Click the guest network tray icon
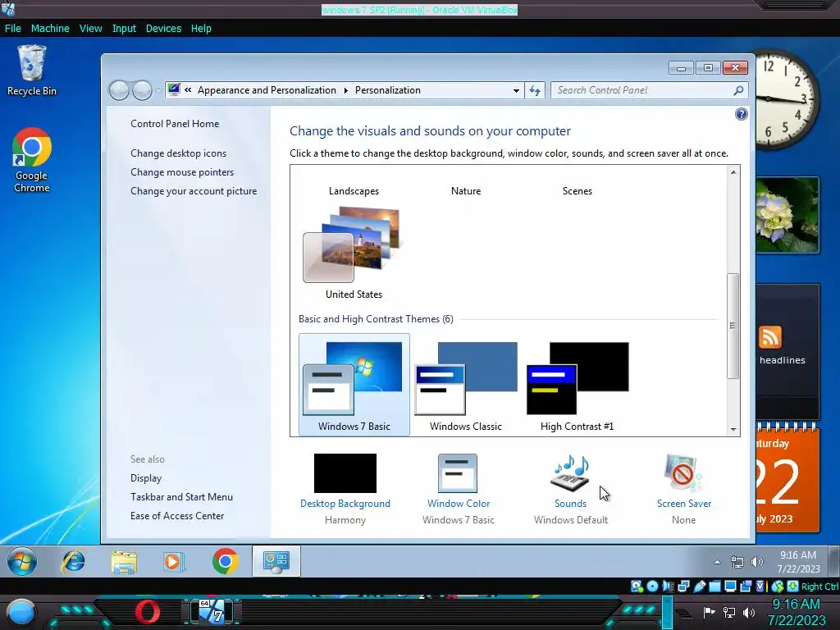 point(737,562)
